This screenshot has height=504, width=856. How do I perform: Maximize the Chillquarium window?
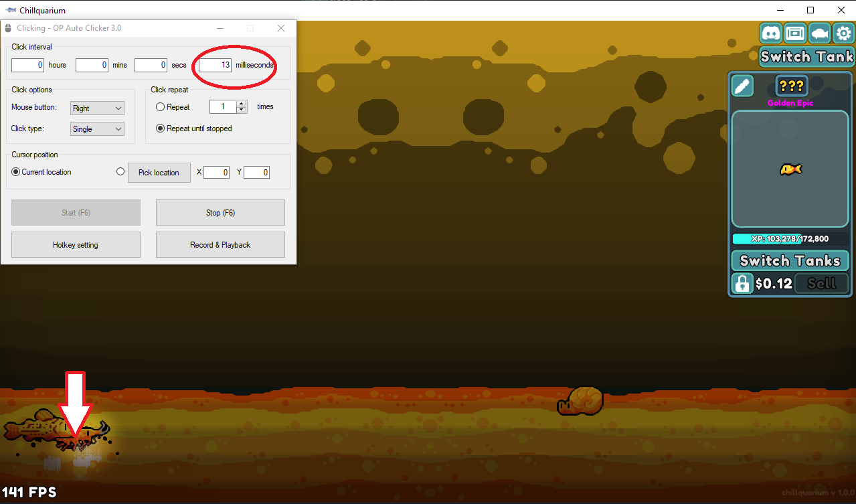810,10
